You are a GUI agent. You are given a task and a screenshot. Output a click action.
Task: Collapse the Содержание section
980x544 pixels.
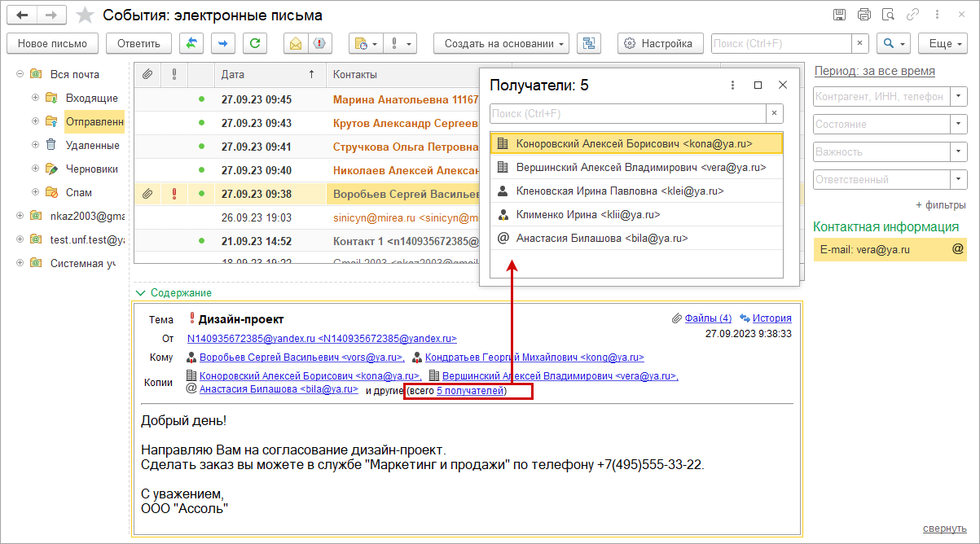point(141,292)
